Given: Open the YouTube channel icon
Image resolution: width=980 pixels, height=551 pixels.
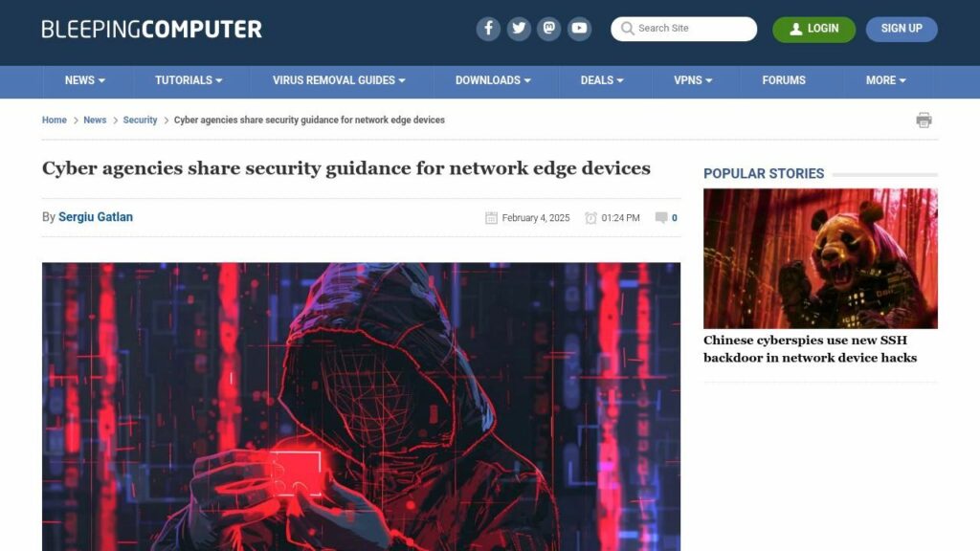Looking at the screenshot, I should pyautogui.click(x=579, y=29).
